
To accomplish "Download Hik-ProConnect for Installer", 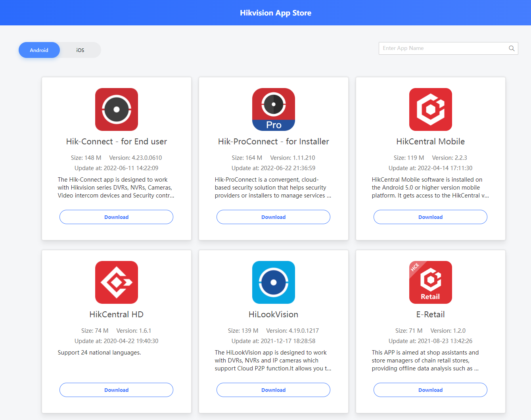I will 274,217.
